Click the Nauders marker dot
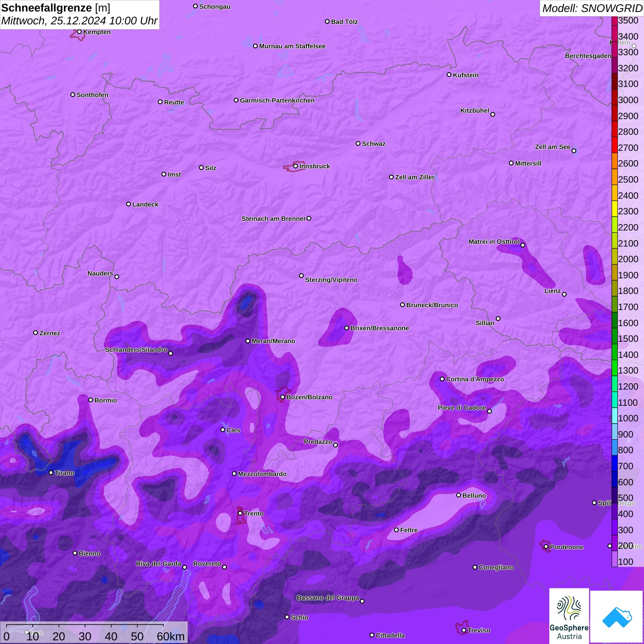 pyautogui.click(x=117, y=276)
